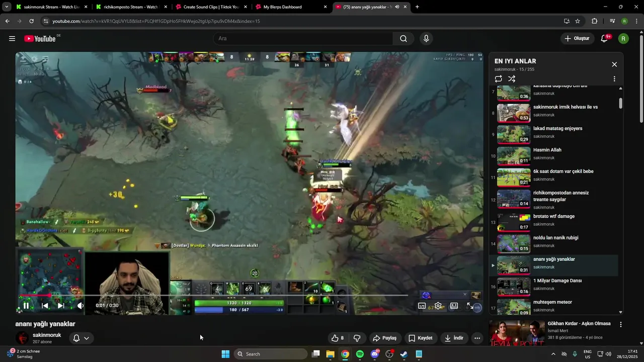Screen dimensions: 644x362
Task: Play 'lakad matatag enjoyers' playlist video
Action: 553,134
